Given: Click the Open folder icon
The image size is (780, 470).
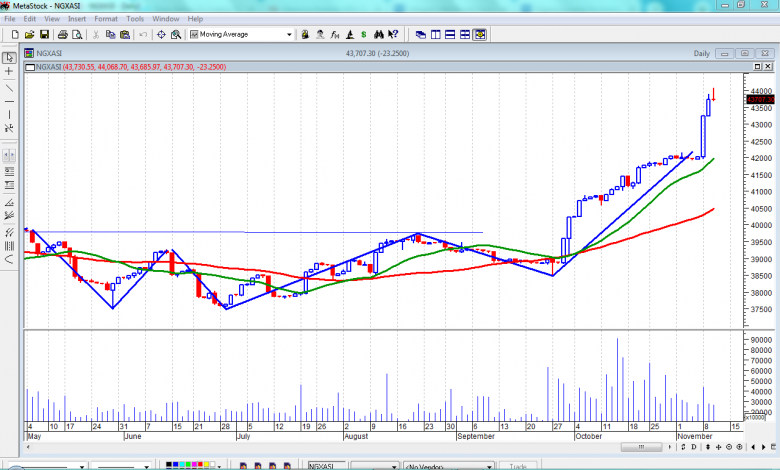Looking at the screenshot, I should pyautogui.click(x=29, y=34).
